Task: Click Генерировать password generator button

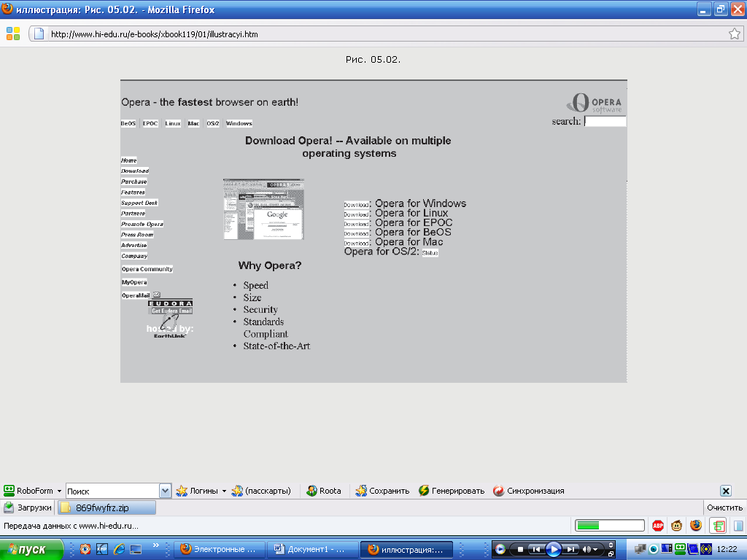Action: pyautogui.click(x=452, y=491)
